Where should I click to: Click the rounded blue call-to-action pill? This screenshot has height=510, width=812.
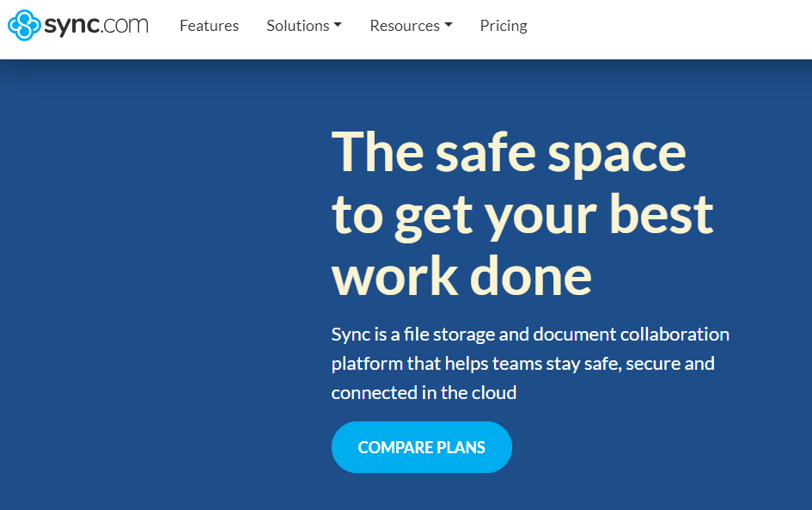[x=421, y=447]
